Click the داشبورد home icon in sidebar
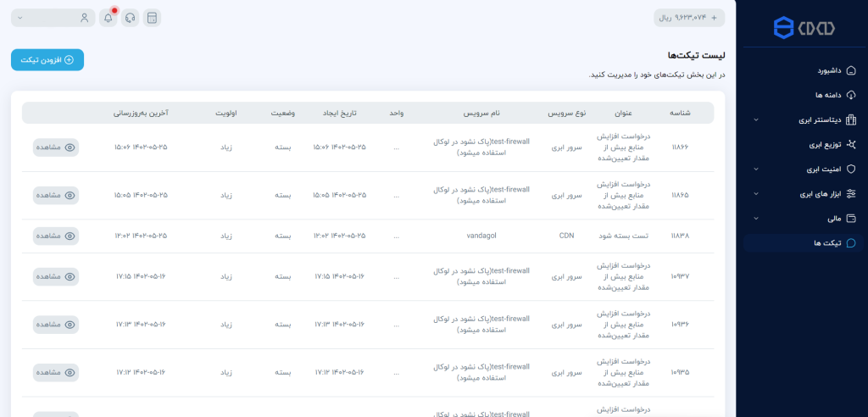The width and height of the screenshot is (868, 417). point(851,71)
